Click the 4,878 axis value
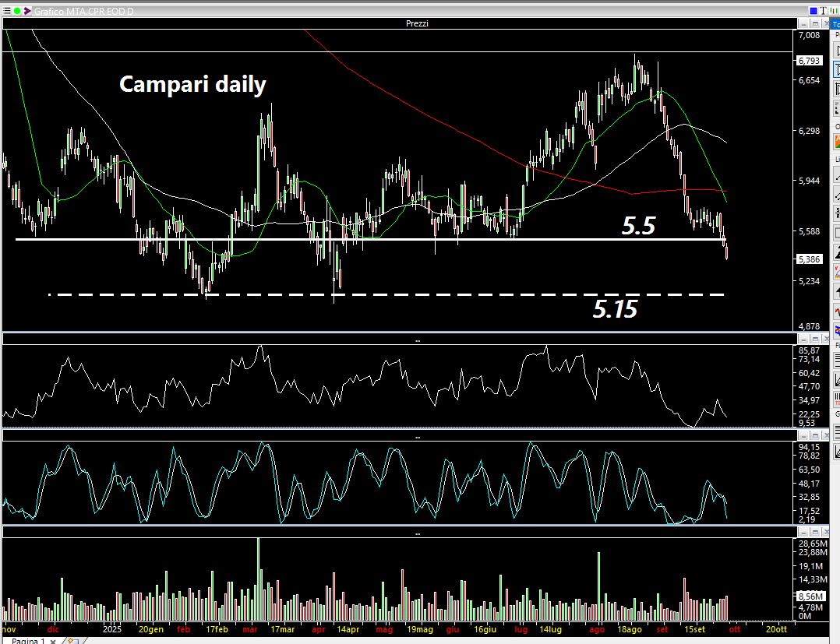The height and width of the screenshot is (644, 840). tap(809, 326)
